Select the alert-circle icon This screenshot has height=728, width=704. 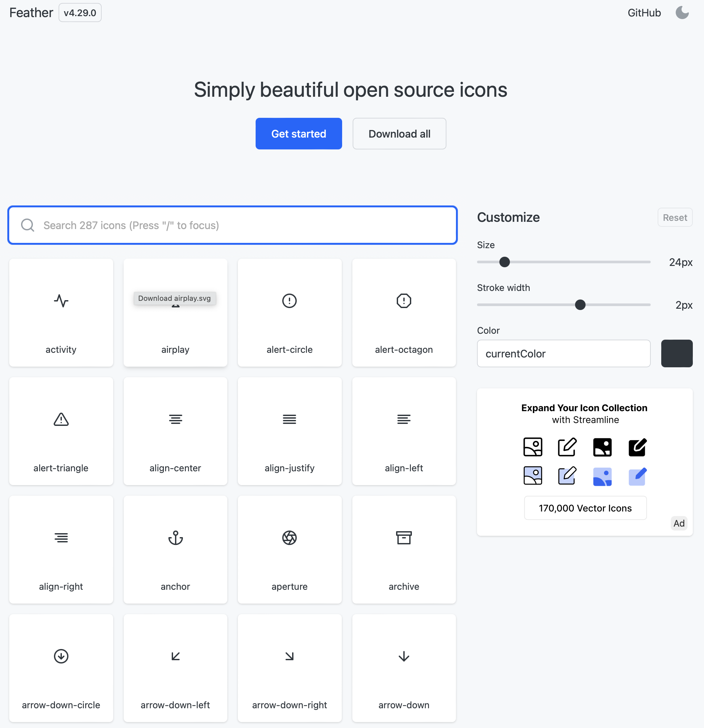(289, 312)
